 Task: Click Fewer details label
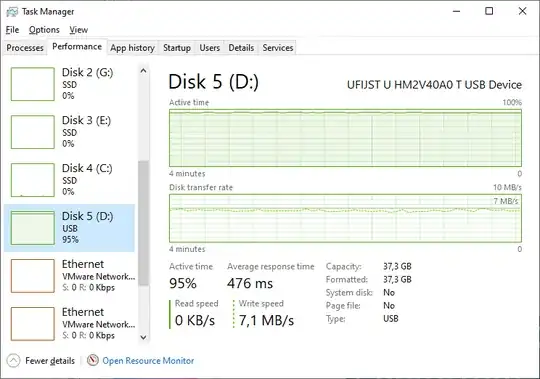[50, 361]
